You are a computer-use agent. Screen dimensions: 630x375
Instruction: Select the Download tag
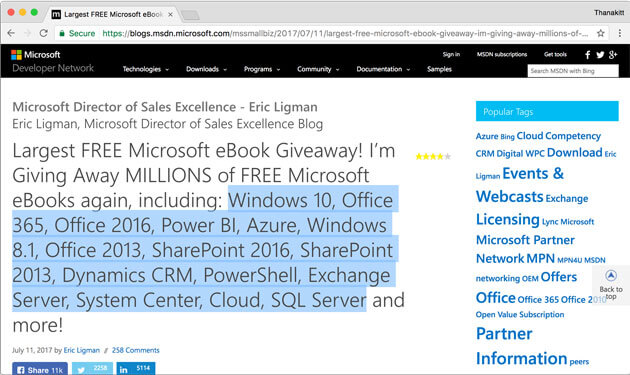tap(575, 153)
